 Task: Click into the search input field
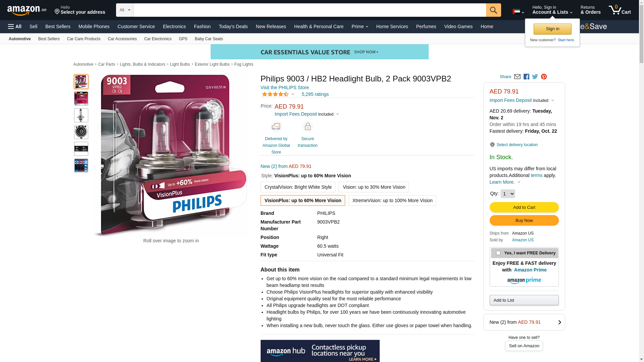click(310, 10)
